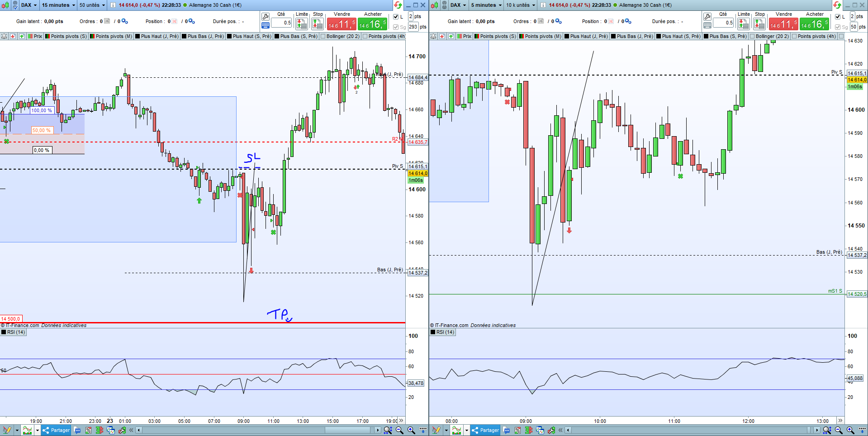The height and width of the screenshot is (436, 868).
Task: Click Acheter buy button in 5 minutes chart
Action: point(815,24)
